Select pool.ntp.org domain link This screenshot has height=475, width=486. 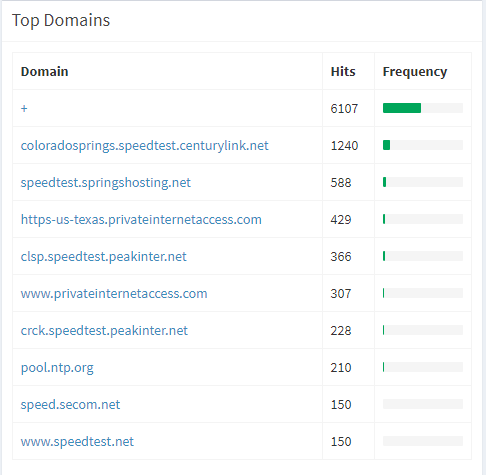pos(57,368)
